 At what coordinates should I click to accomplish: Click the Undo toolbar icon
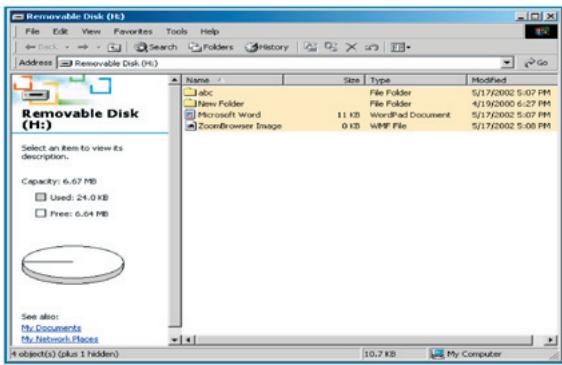point(371,47)
